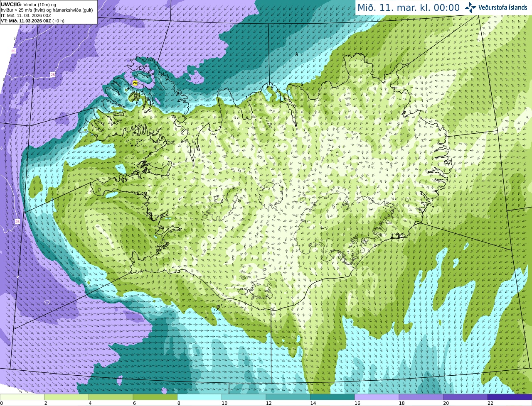The width and height of the screenshot is (532, 406).
Task: Click the legend scale value 18
Action: pos(401,403)
